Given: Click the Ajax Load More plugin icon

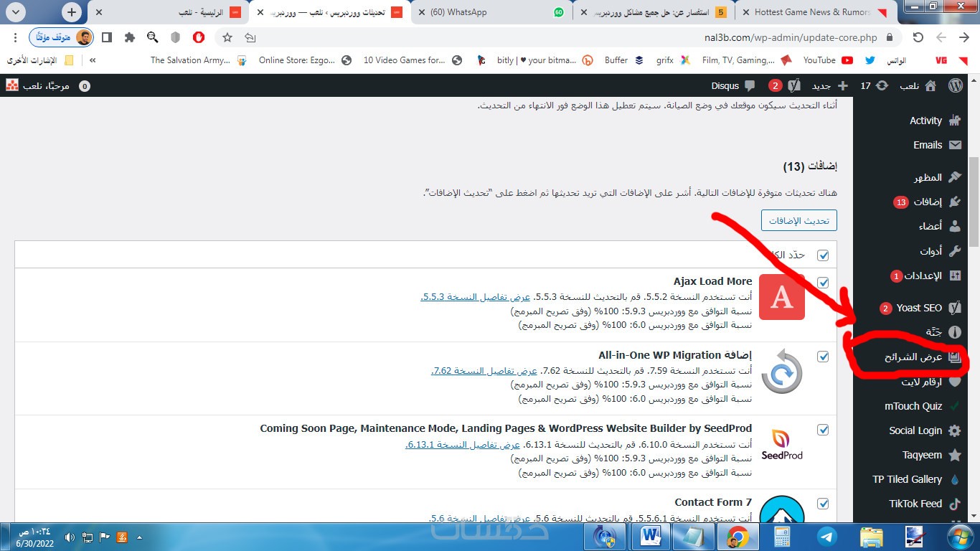Looking at the screenshot, I should click(781, 297).
